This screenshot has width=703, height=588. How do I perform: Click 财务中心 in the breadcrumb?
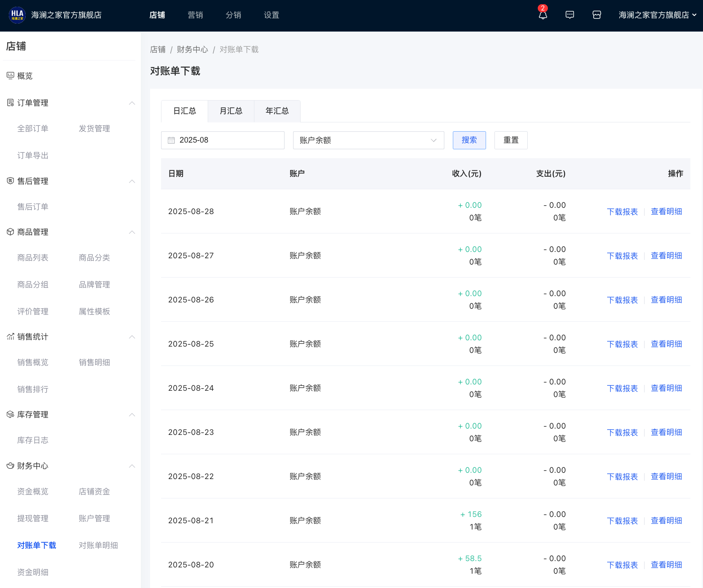(x=193, y=50)
